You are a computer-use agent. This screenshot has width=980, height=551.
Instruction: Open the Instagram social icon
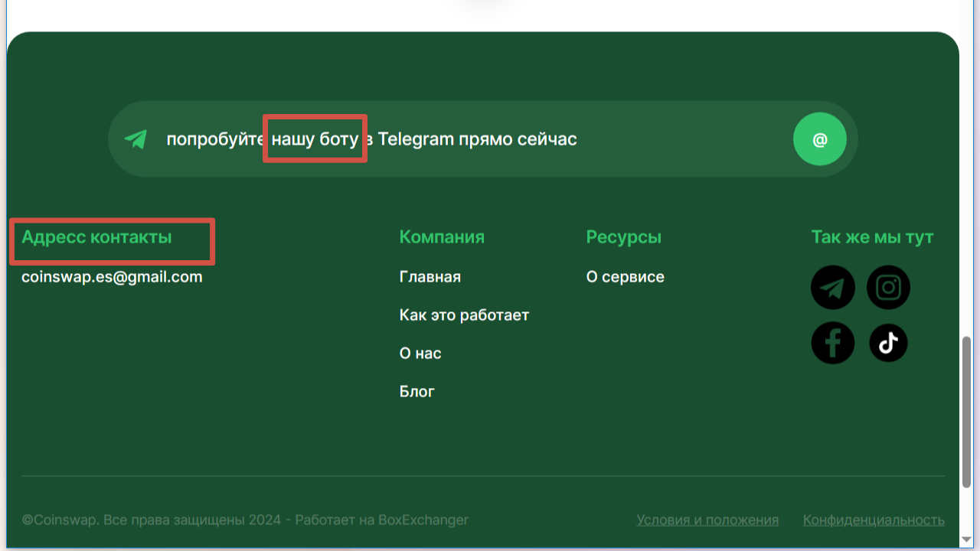pos(888,288)
